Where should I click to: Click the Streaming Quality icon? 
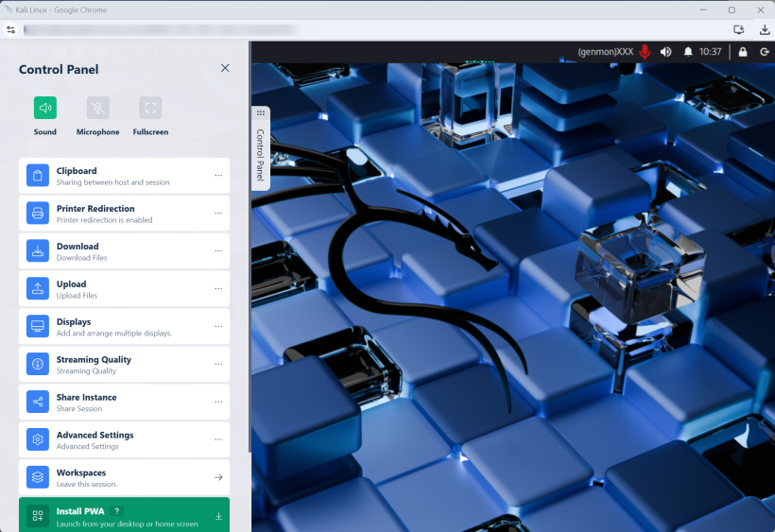38,365
